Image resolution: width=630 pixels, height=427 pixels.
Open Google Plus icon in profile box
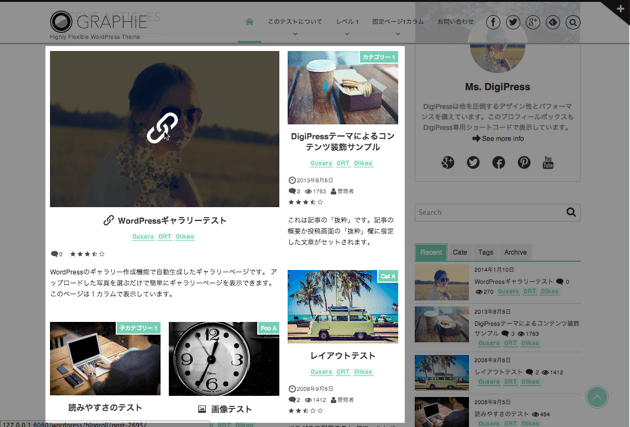tap(448, 162)
